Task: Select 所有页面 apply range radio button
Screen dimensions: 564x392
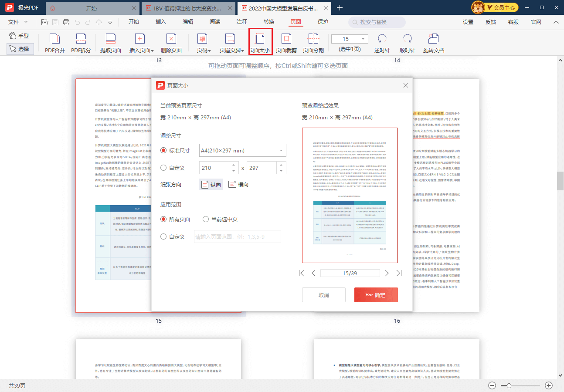Action: point(164,219)
